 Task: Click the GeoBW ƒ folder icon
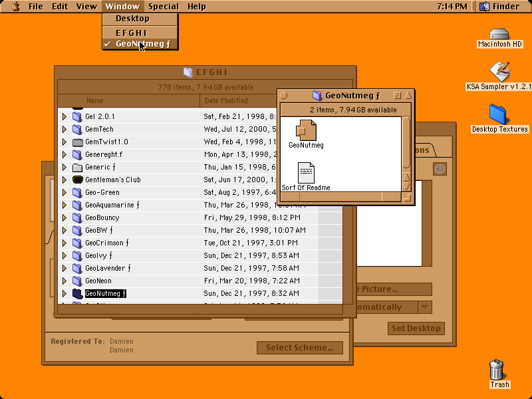point(77,230)
